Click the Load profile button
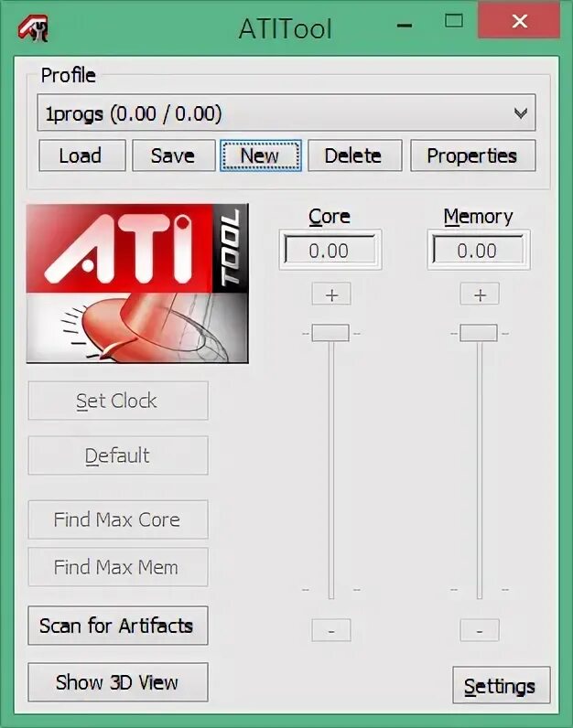Screen dimensions: 573x728 (82, 155)
